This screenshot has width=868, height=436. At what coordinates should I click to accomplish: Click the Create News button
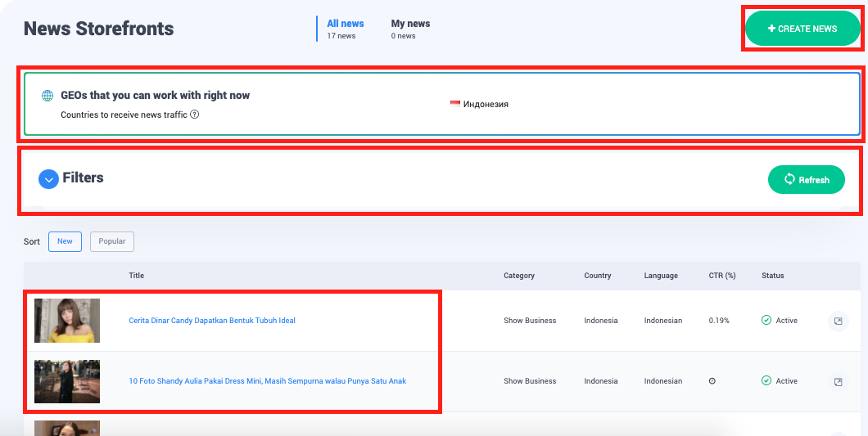[x=802, y=29]
